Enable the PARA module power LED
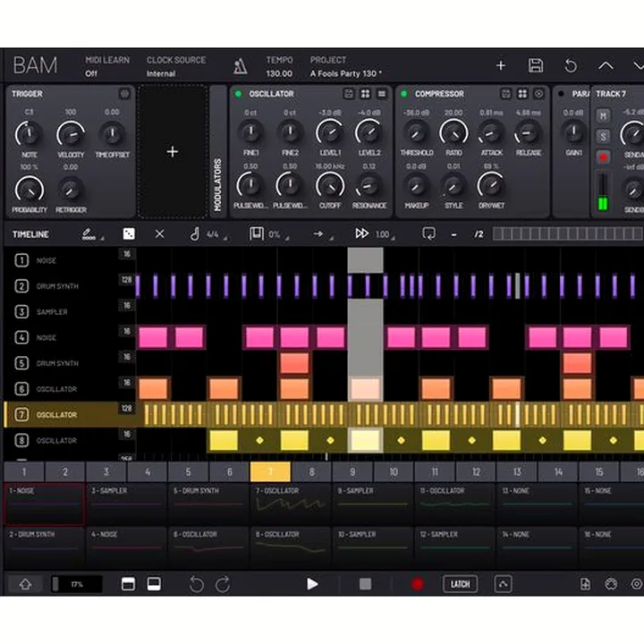The image size is (644, 644). pos(561,94)
